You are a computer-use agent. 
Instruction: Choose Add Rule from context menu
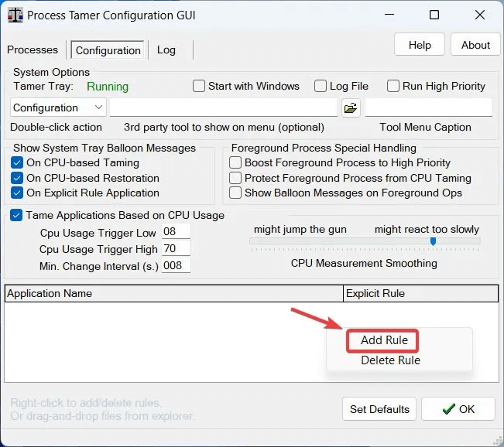pos(384,340)
